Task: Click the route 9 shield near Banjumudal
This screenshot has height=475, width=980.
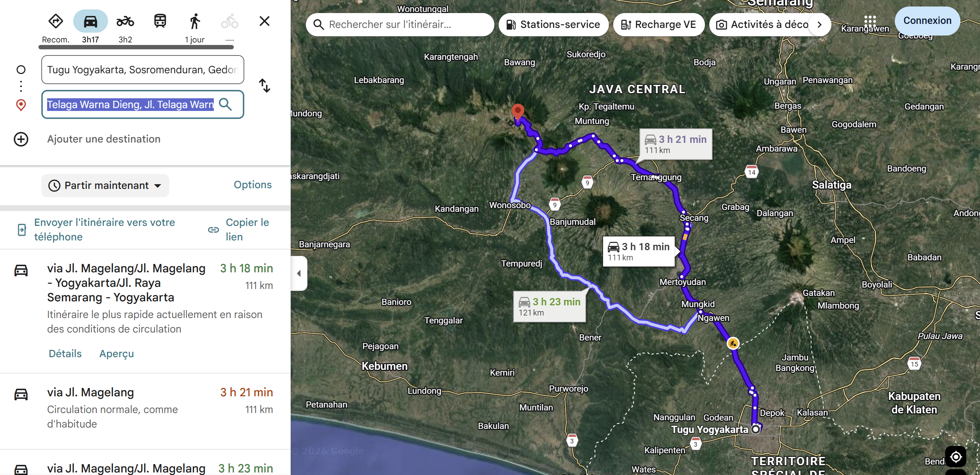Action: pos(555,205)
